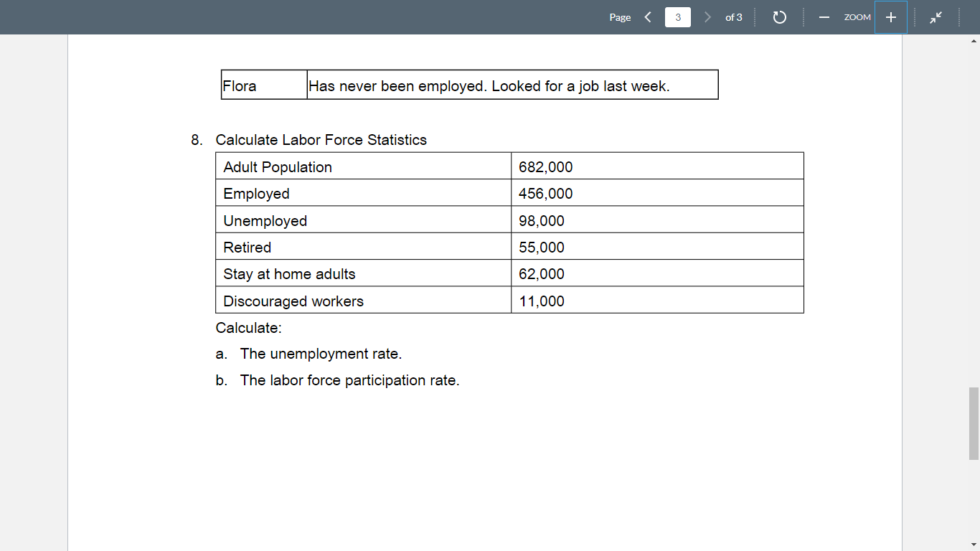
Task: Click the text 'The unemployment rate.'
Action: point(321,354)
